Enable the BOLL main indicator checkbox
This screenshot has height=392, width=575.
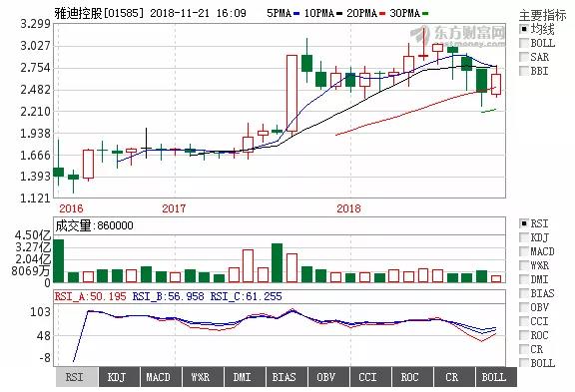(524, 43)
